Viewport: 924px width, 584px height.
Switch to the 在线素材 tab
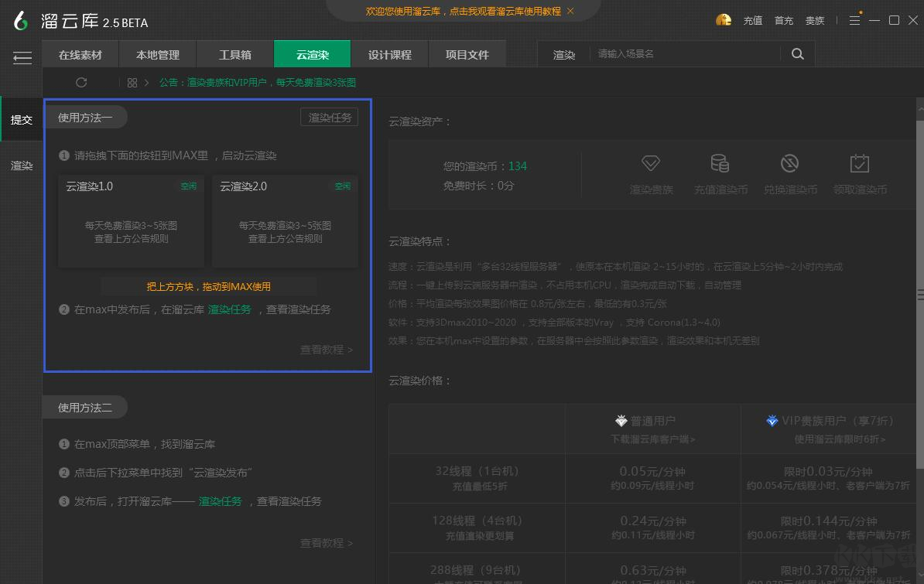[80, 54]
